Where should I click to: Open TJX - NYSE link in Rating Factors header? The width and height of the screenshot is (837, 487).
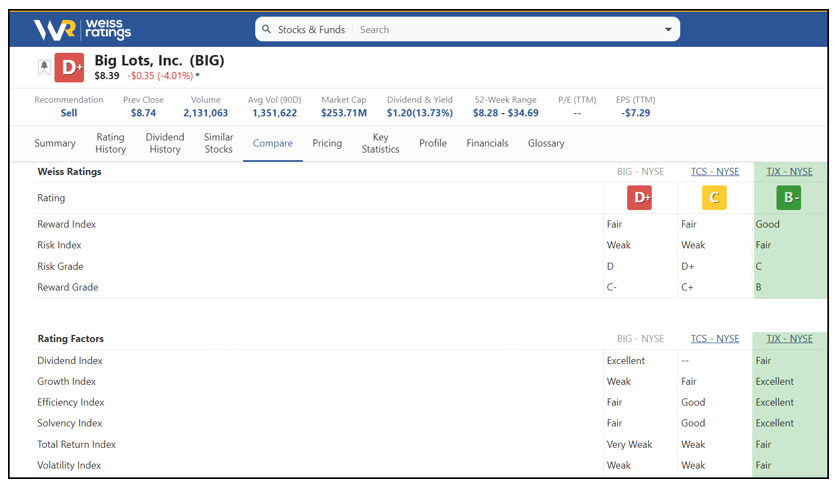(789, 339)
